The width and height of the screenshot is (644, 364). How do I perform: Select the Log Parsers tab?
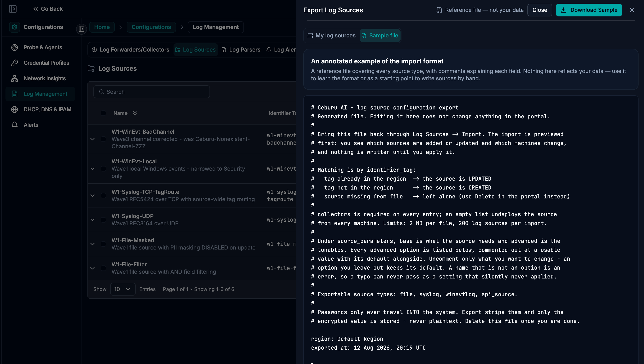[241, 49]
